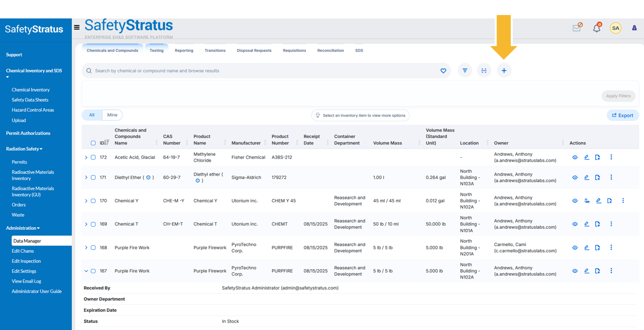
Task: Open the notifications bell
Action: pyautogui.click(x=597, y=28)
